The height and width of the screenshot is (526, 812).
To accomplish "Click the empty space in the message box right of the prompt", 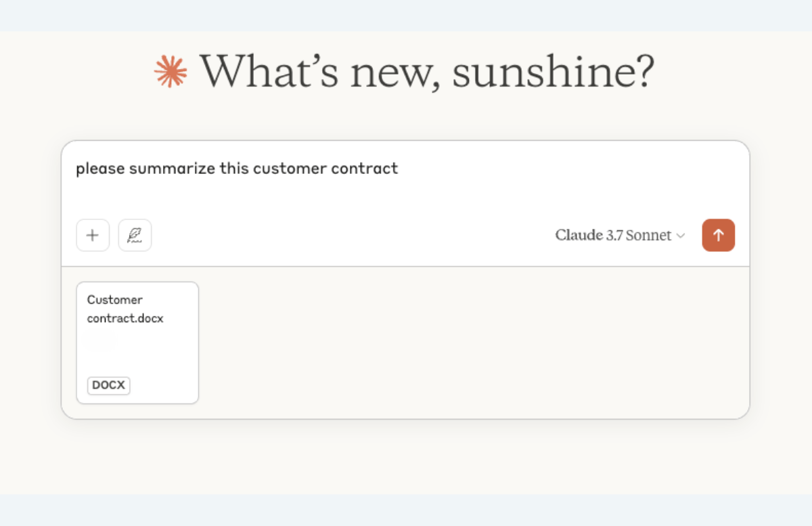I will [568, 169].
